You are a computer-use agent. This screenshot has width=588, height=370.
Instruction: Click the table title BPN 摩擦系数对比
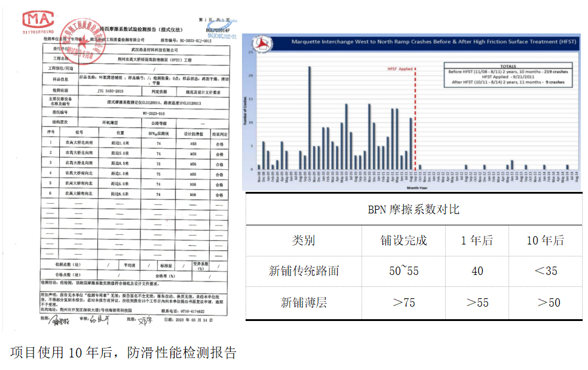click(x=414, y=209)
